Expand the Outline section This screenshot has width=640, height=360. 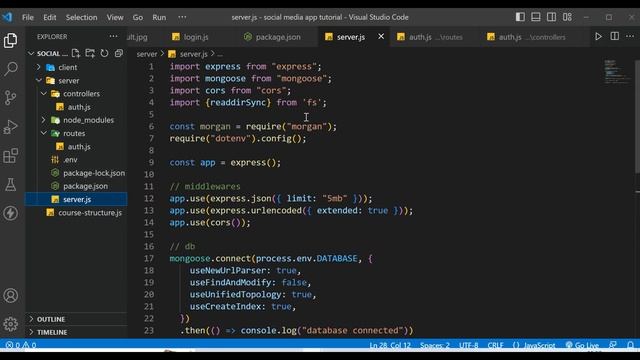click(x=76, y=319)
